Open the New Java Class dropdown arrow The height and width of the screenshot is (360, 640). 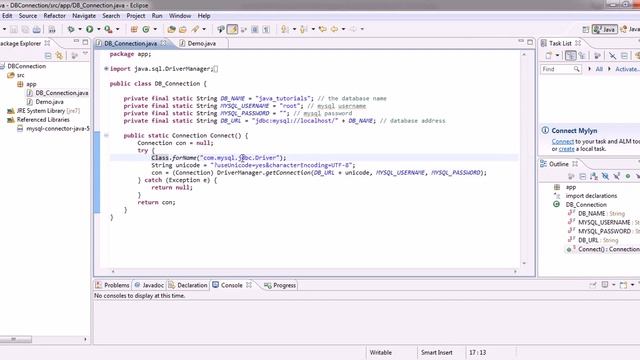pyautogui.click(x=155, y=29)
